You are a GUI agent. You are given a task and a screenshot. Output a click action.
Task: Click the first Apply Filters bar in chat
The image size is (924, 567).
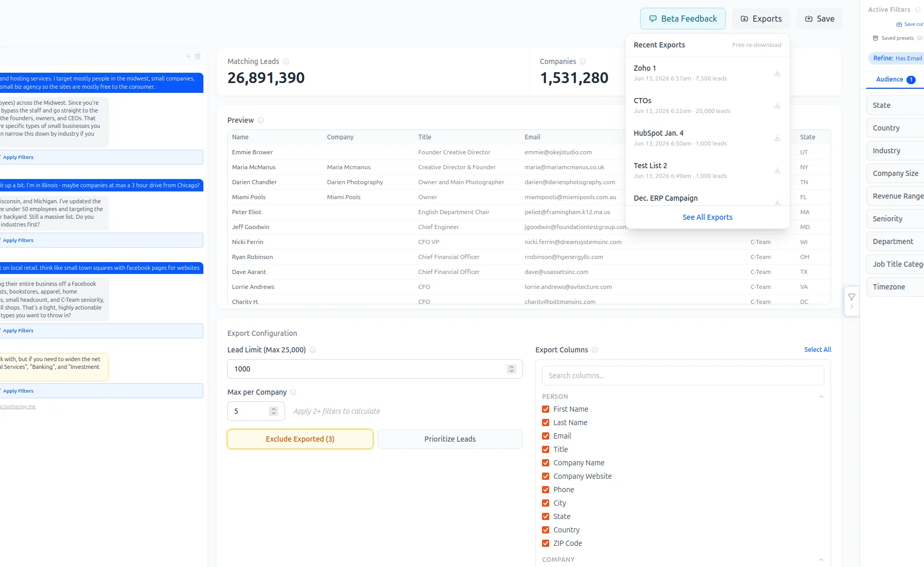click(x=101, y=157)
